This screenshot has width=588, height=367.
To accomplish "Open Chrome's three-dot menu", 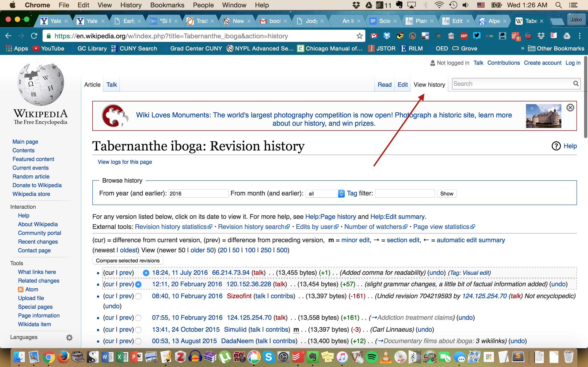I will click(580, 36).
